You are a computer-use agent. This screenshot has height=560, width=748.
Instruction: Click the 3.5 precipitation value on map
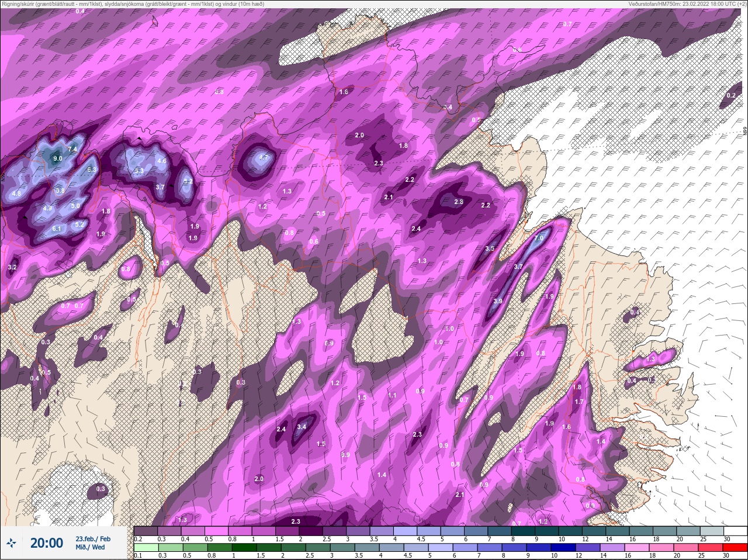tap(490, 249)
